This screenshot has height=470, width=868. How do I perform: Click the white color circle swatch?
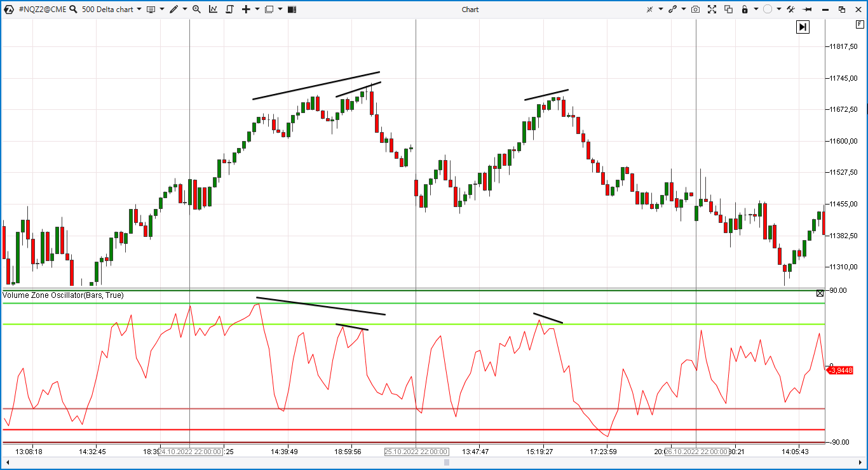768,10
